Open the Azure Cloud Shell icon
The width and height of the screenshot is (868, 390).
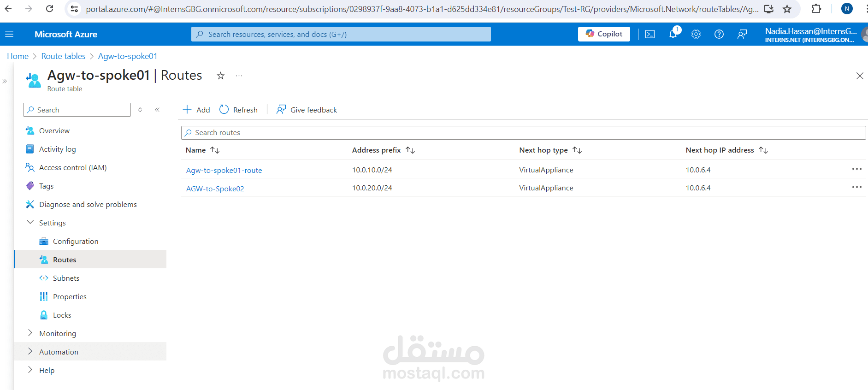tap(650, 34)
